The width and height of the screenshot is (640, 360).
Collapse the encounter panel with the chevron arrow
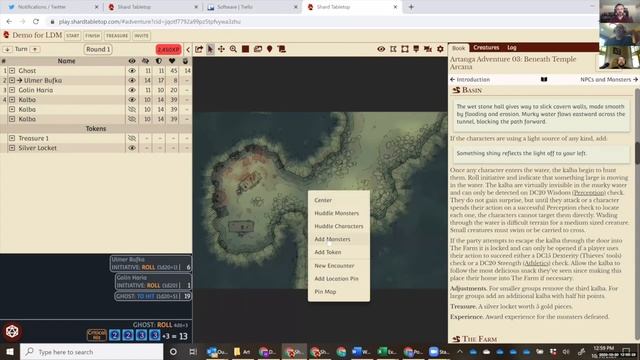click(188, 49)
